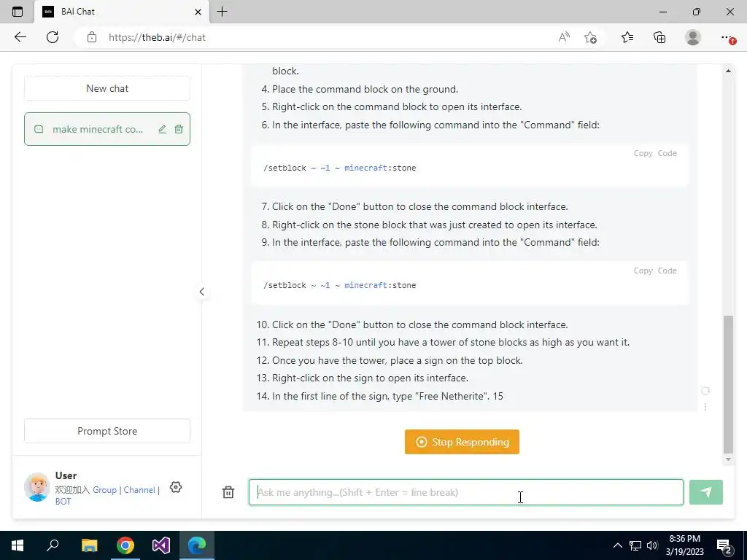Screen dimensions: 747x560
Task: Clear conversation trash icon beside input
Action: pyautogui.click(x=228, y=492)
